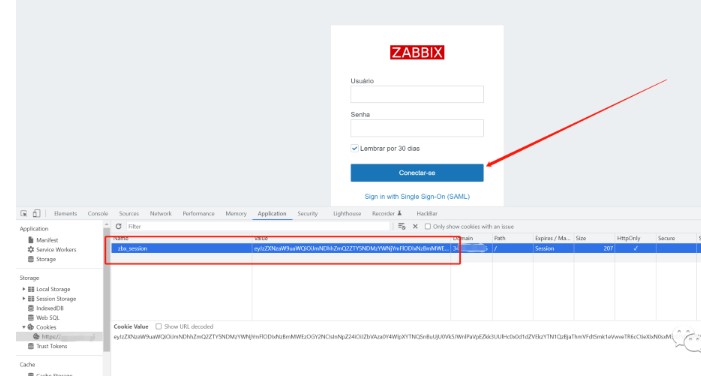Collapse the Cookies tree node
This screenshot has height=379, width=701.
[x=24, y=327]
